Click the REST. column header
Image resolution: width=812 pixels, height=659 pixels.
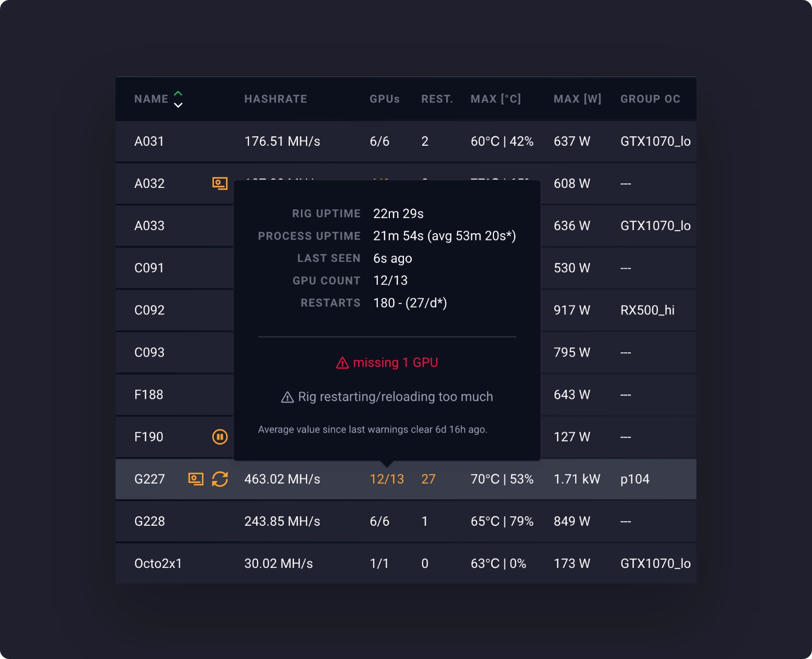[x=437, y=99]
